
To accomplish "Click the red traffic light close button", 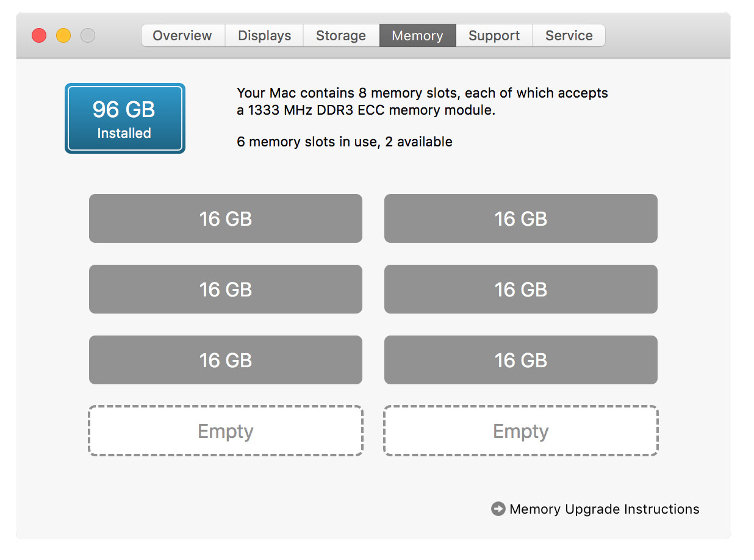I will [38, 35].
